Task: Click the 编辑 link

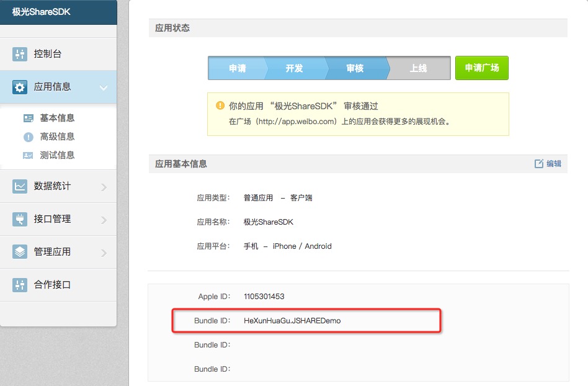Action: tap(553, 164)
